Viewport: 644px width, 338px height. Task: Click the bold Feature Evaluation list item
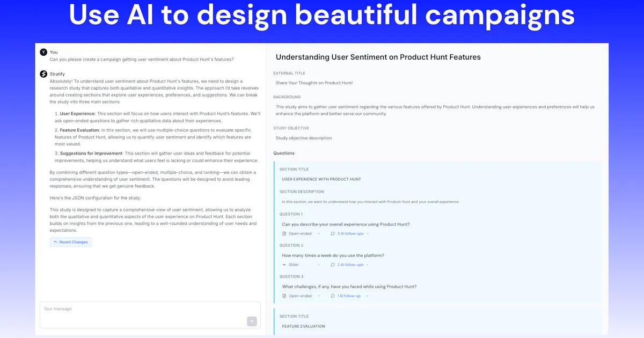79,130
